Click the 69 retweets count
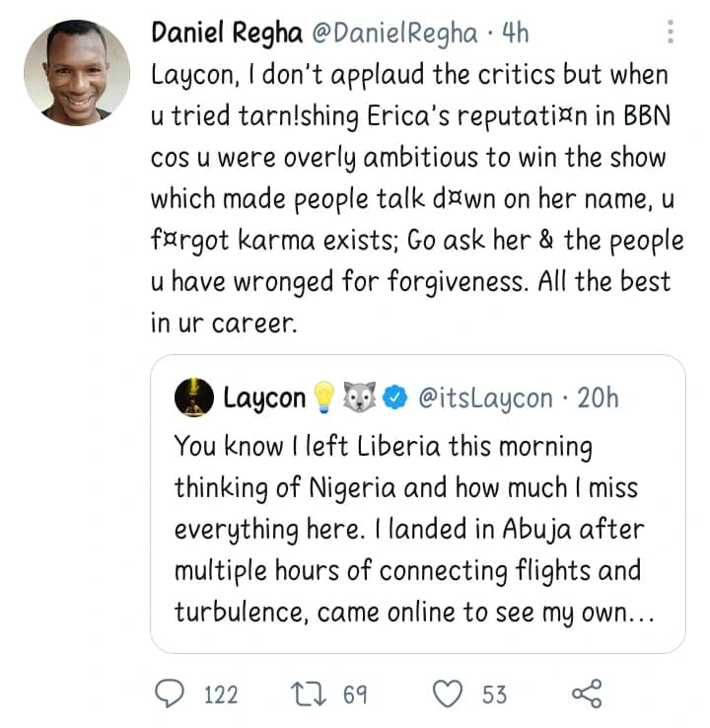710x728 pixels. 355,694
